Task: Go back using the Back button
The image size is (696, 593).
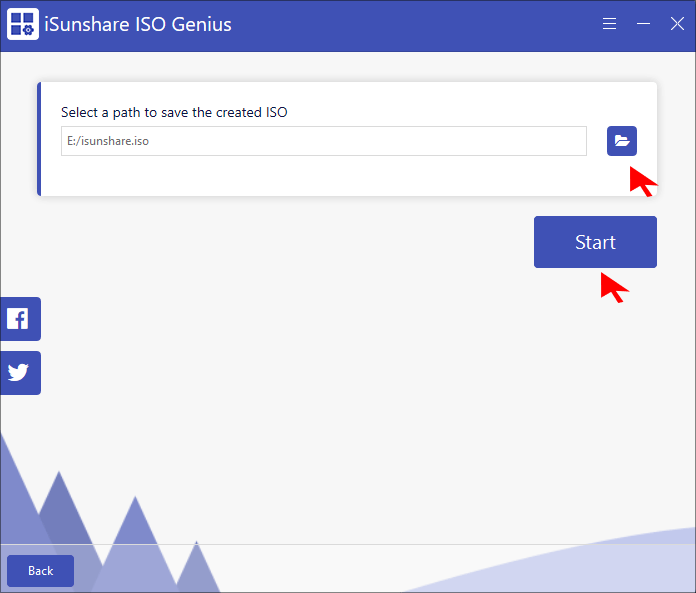Action: coord(40,570)
